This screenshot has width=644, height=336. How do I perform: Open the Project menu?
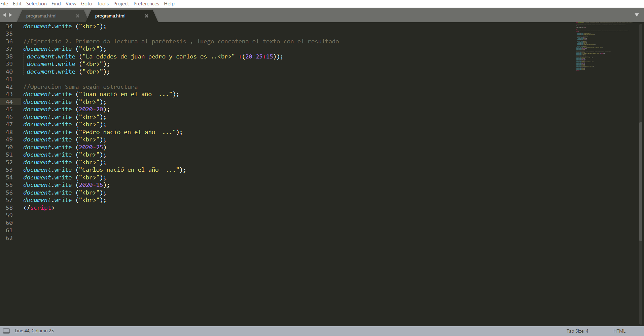coord(121,4)
